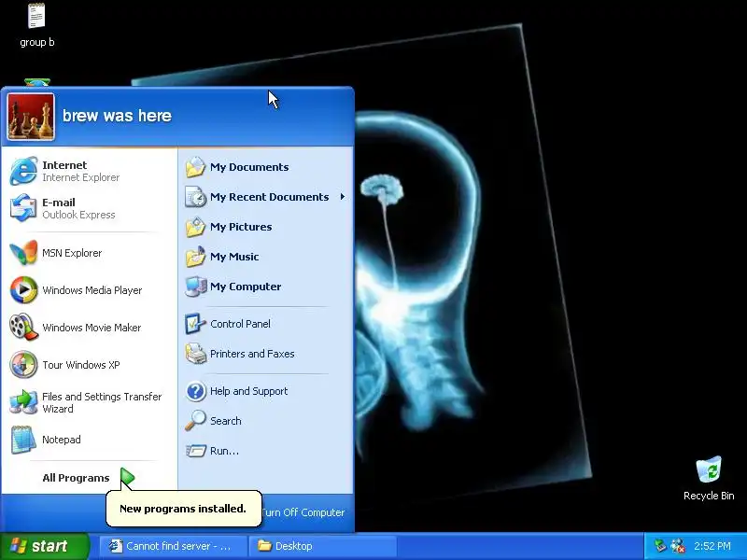This screenshot has width=747, height=560.
Task: Open Tour Windows XP icon
Action: pyautogui.click(x=23, y=365)
